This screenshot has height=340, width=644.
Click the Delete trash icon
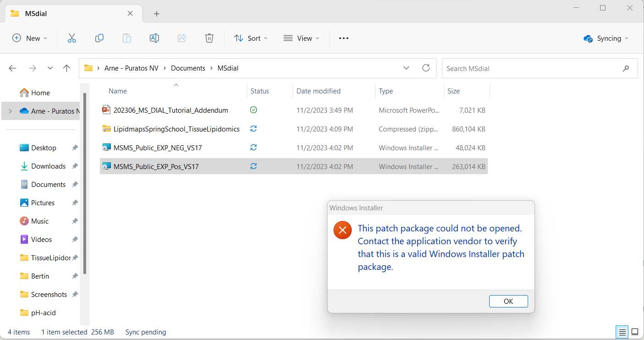[209, 38]
